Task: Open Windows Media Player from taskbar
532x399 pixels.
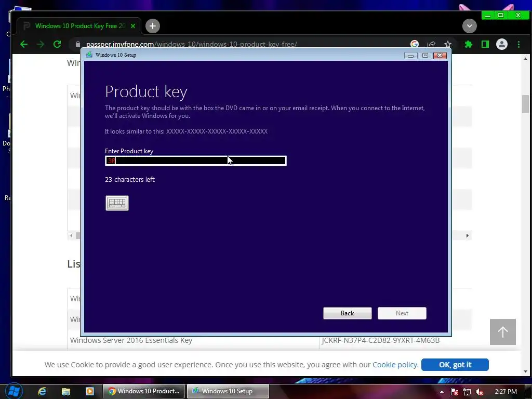Action: click(90, 391)
